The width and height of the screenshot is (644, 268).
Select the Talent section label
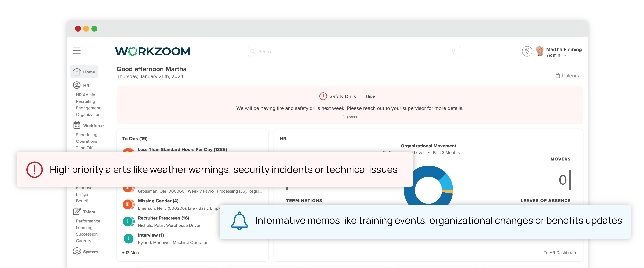coord(89,212)
